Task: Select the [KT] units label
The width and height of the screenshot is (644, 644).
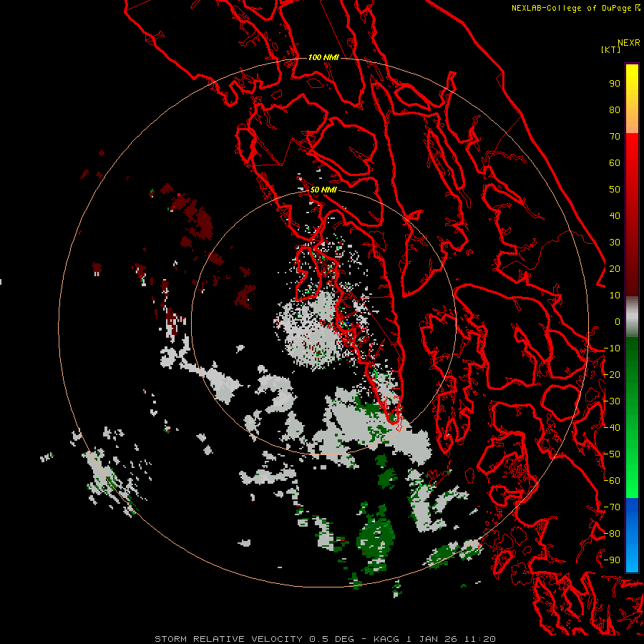Action: pos(610,49)
